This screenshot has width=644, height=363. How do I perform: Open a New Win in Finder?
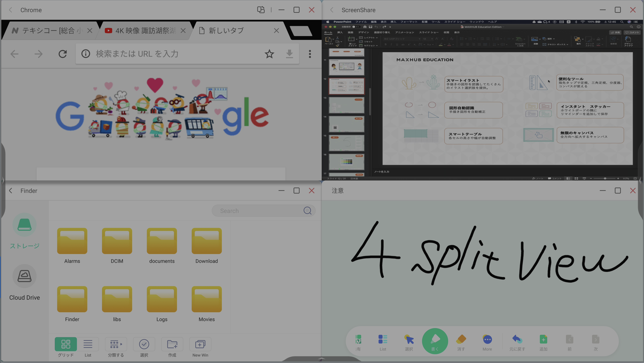(200, 347)
